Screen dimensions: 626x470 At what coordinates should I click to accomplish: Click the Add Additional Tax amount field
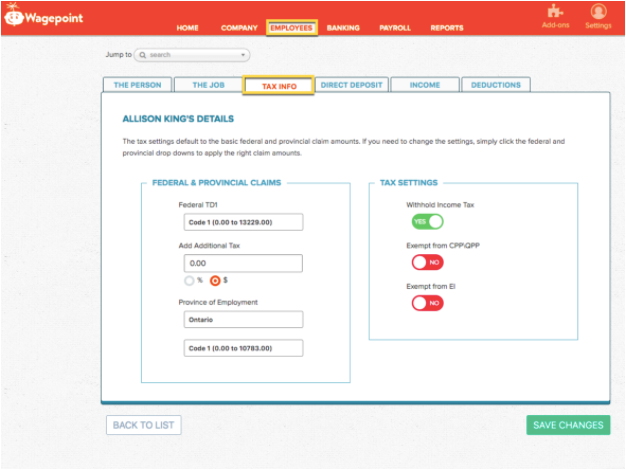(243, 263)
